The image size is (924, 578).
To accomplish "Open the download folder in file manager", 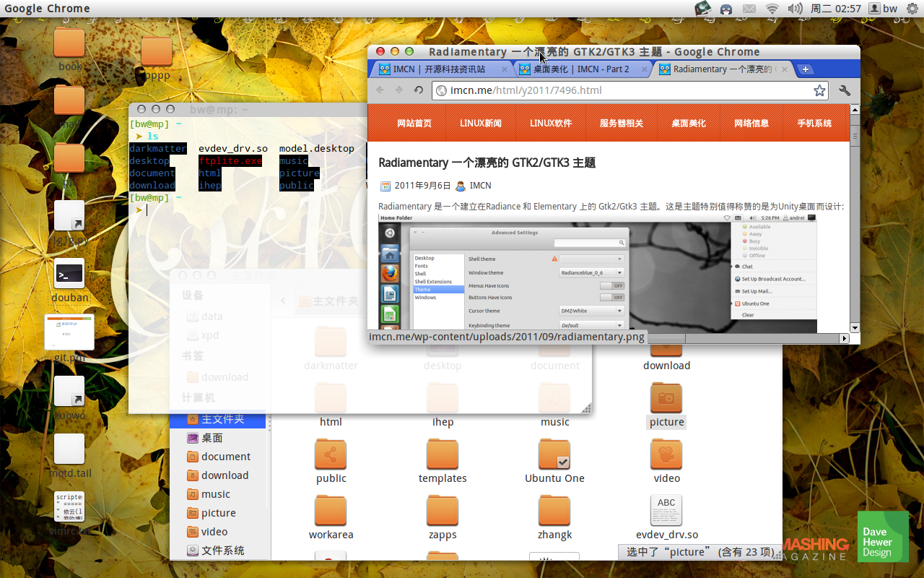I will coord(666,358).
